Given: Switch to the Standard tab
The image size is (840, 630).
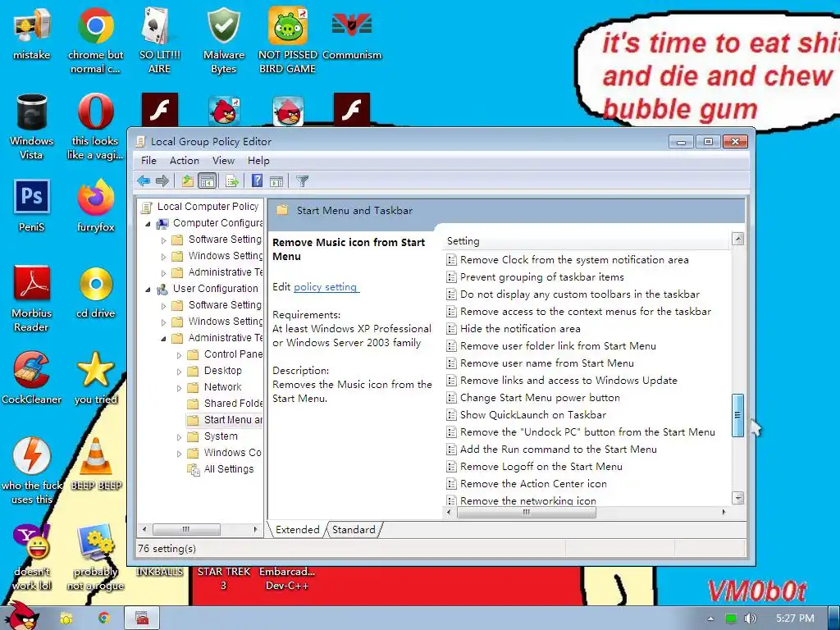Looking at the screenshot, I should pos(354,530).
